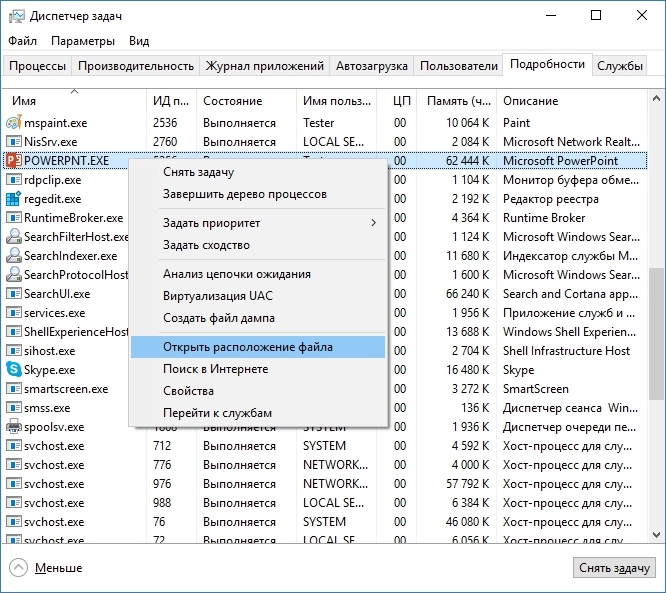
Task: Sort by the ЦП column header
Action: (x=397, y=101)
